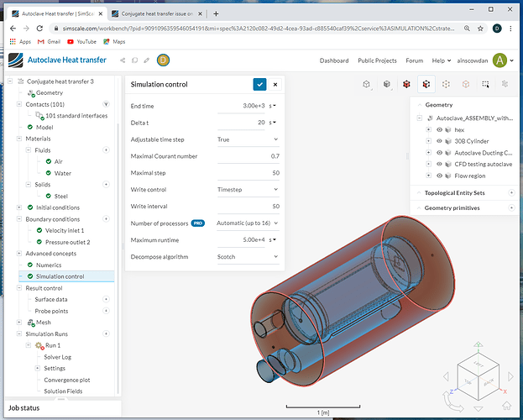
Task: Expand the Initial conditions tree node
Action: [18, 207]
